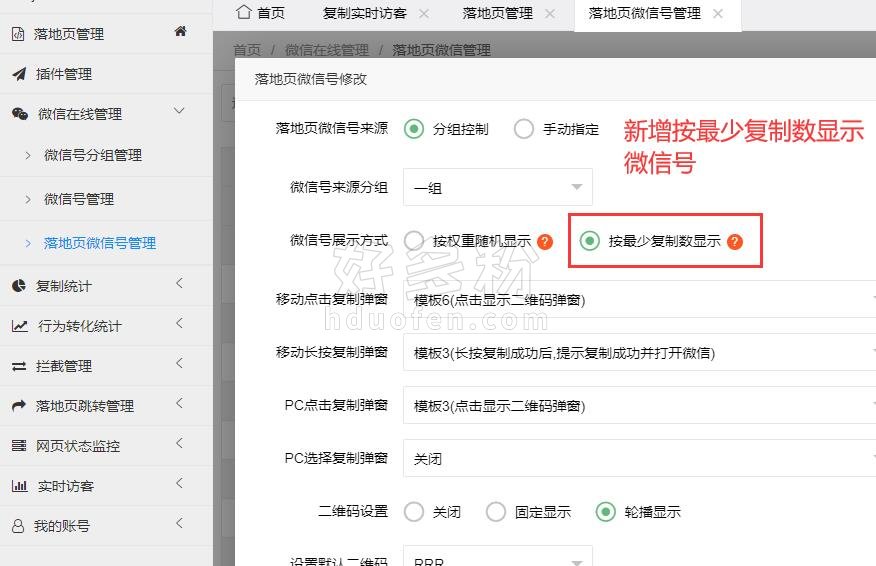
Task: Click the home icon beside 落地页管理
Action: [x=180, y=32]
